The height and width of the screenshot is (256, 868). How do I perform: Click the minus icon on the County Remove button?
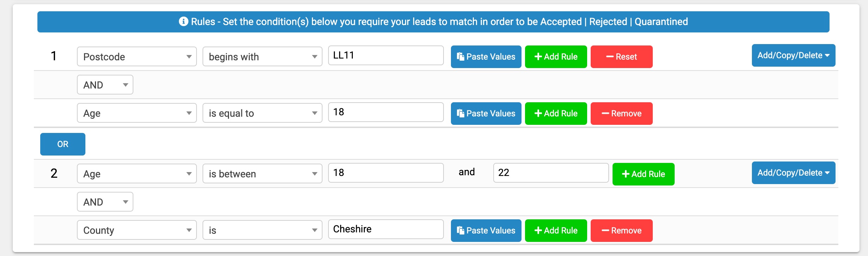pos(605,230)
